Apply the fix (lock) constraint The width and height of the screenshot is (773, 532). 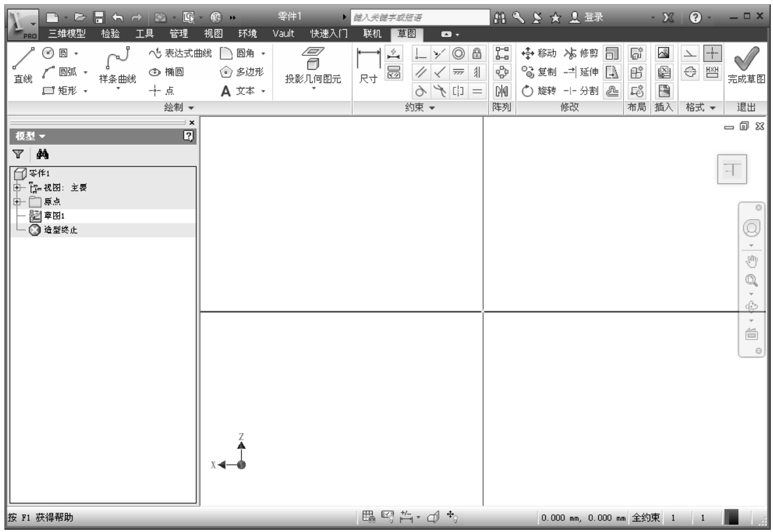477,54
